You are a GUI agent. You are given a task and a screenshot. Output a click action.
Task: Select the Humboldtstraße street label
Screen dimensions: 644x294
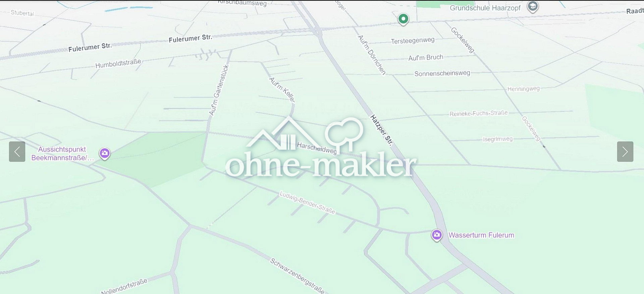click(118, 63)
